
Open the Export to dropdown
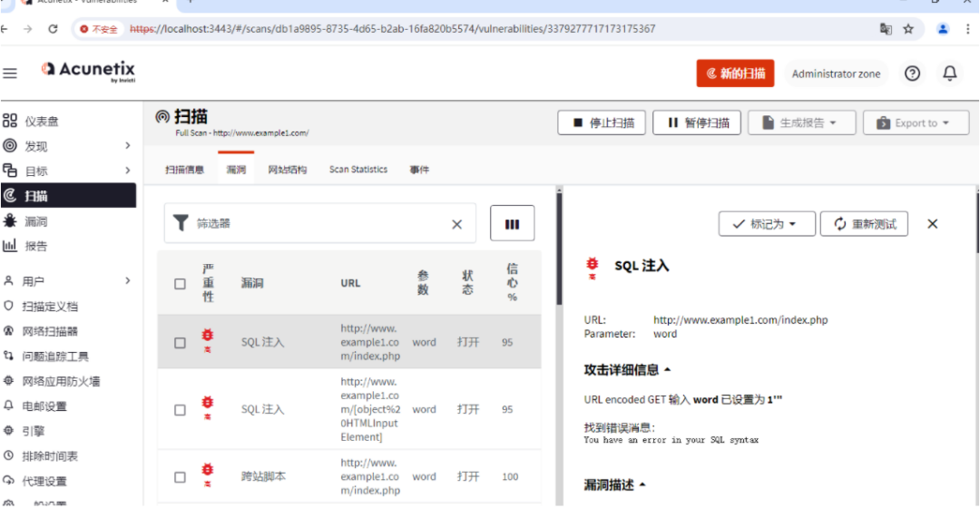(x=916, y=122)
